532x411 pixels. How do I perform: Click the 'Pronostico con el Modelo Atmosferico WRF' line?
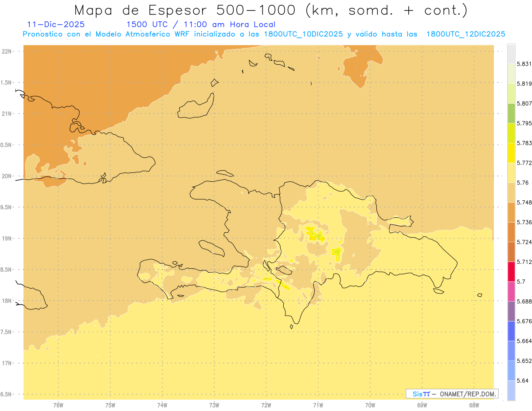[x=264, y=34]
